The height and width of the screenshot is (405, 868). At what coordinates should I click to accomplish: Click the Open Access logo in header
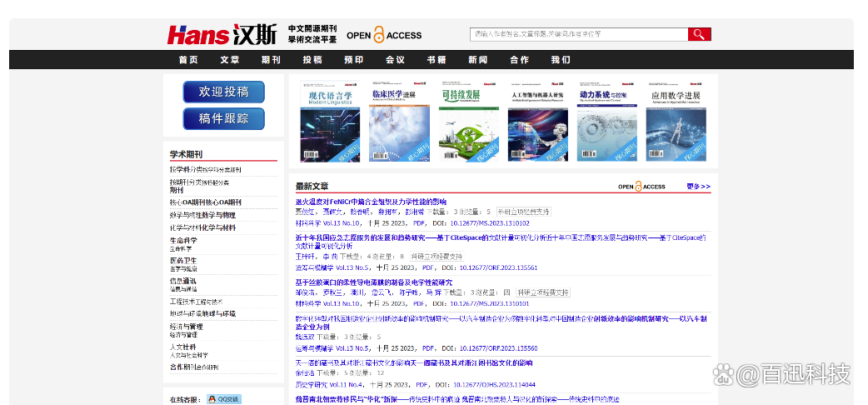(384, 35)
